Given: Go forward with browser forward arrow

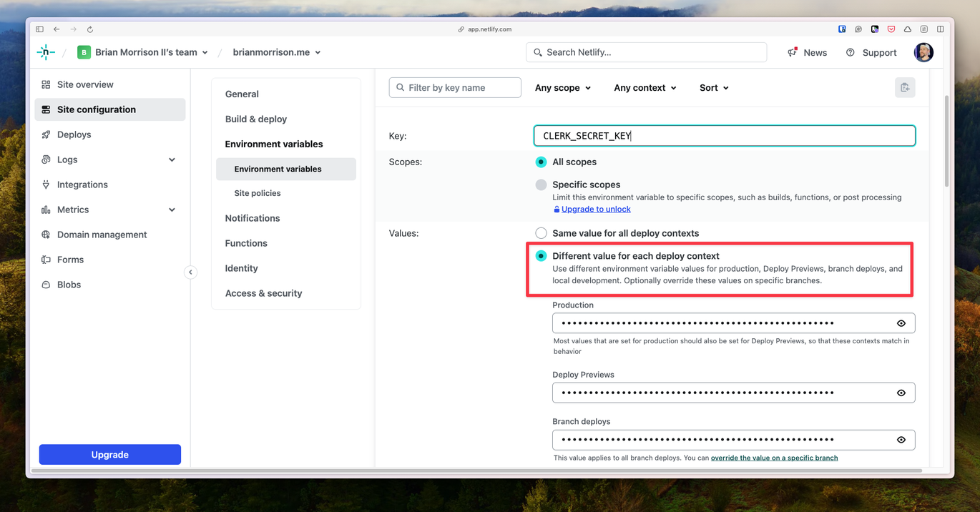Looking at the screenshot, I should [x=73, y=29].
